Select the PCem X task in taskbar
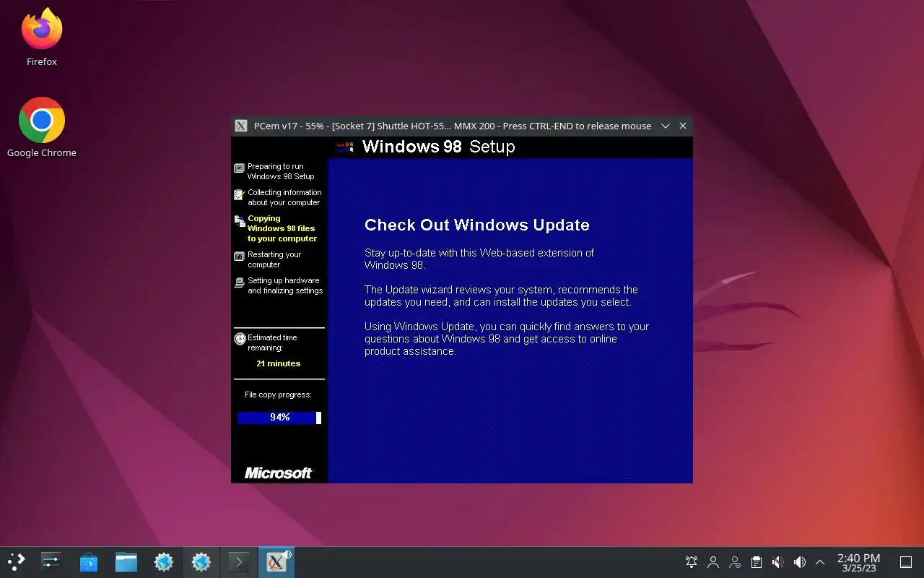Screen dimensions: 924x578 click(x=276, y=562)
